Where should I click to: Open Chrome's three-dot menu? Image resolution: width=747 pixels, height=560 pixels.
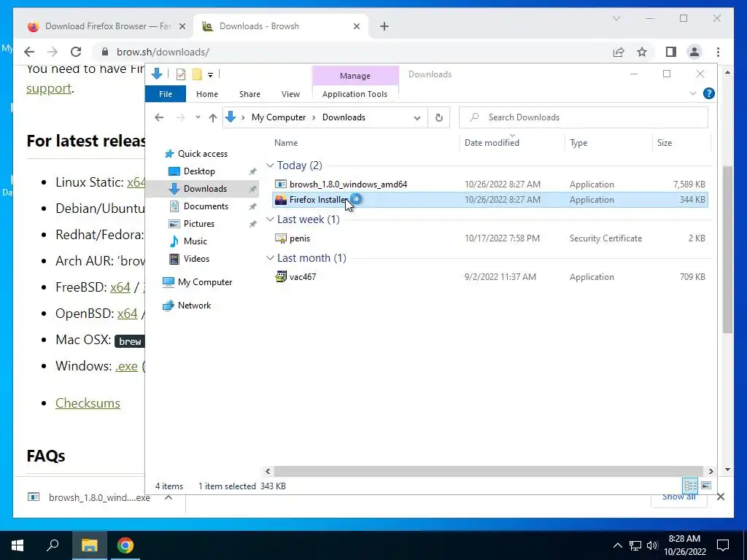718,52
